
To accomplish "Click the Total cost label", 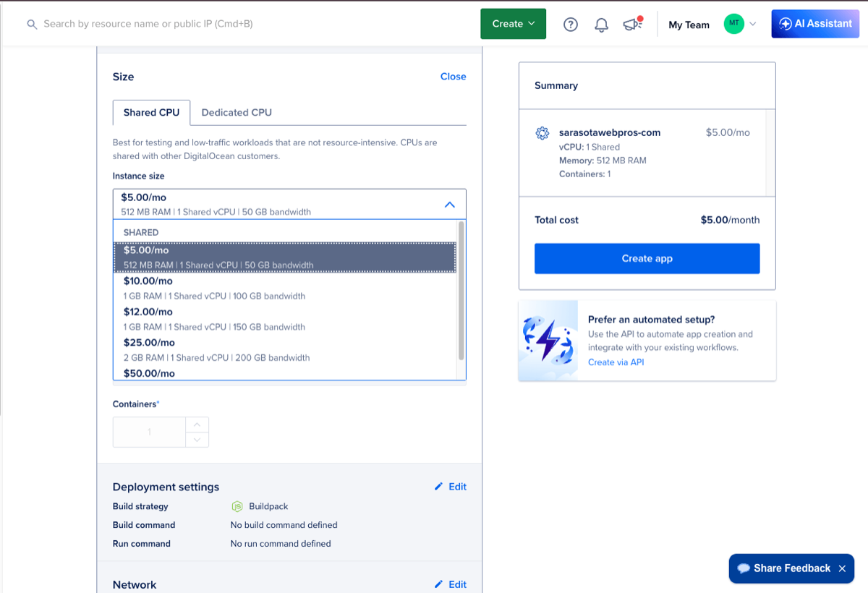I will click(556, 220).
